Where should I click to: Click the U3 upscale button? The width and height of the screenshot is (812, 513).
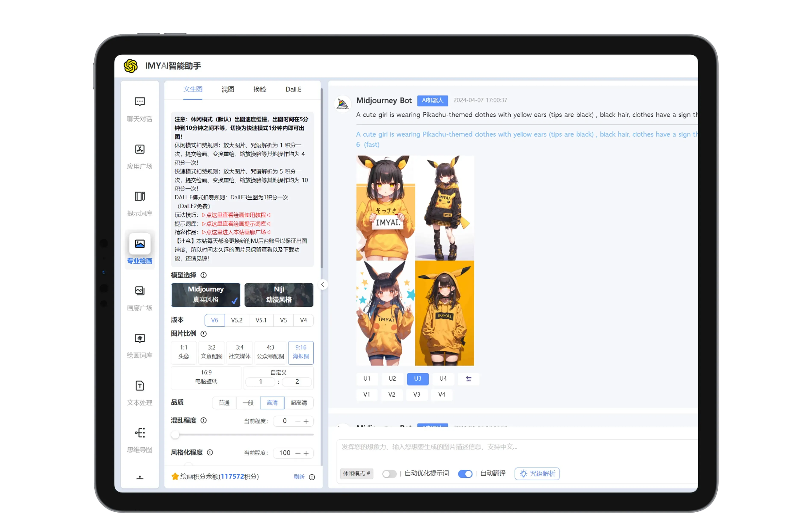click(418, 379)
